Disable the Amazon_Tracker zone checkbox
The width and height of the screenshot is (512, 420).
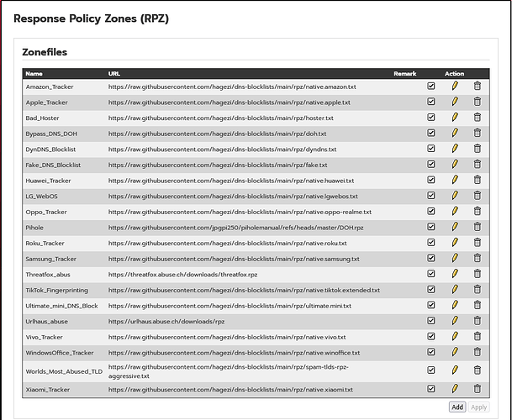(x=431, y=87)
